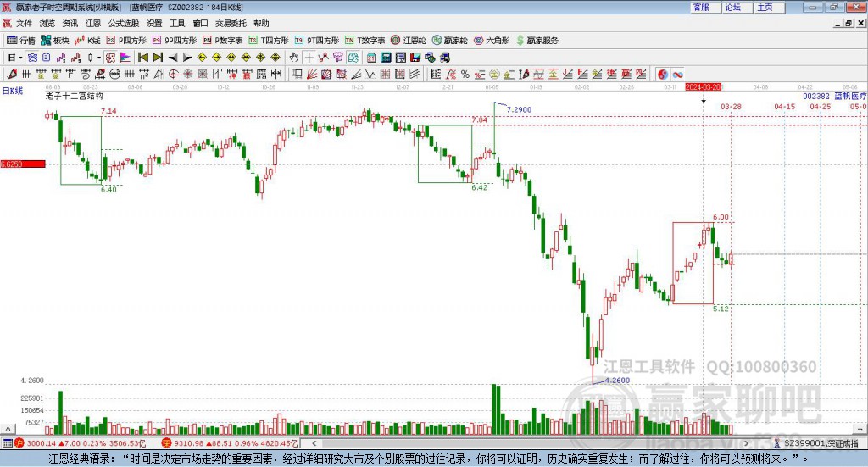This screenshot has height=467, width=868.
Task: Open the 交易委托 menu
Action: [x=231, y=23]
